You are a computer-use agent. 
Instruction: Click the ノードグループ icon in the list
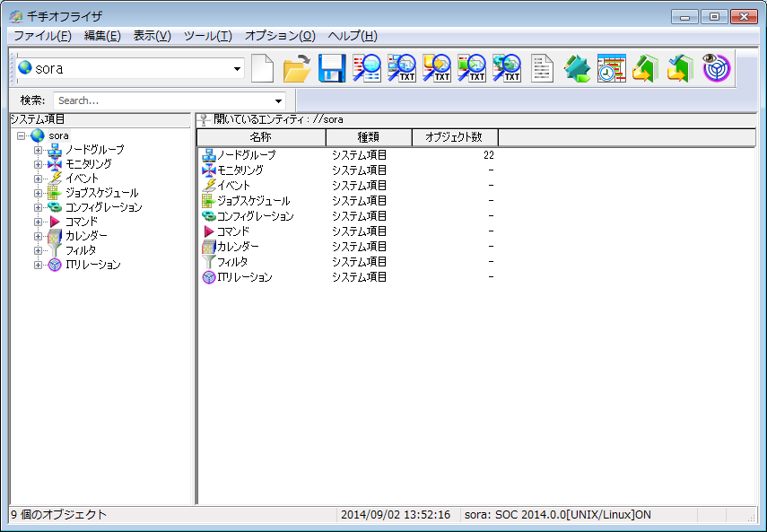(x=209, y=155)
